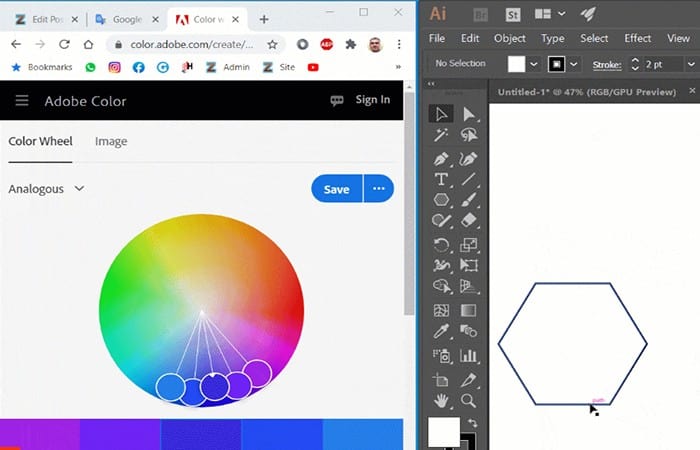Open the Adobe Color hamburger menu
This screenshot has height=450, width=700.
22,100
